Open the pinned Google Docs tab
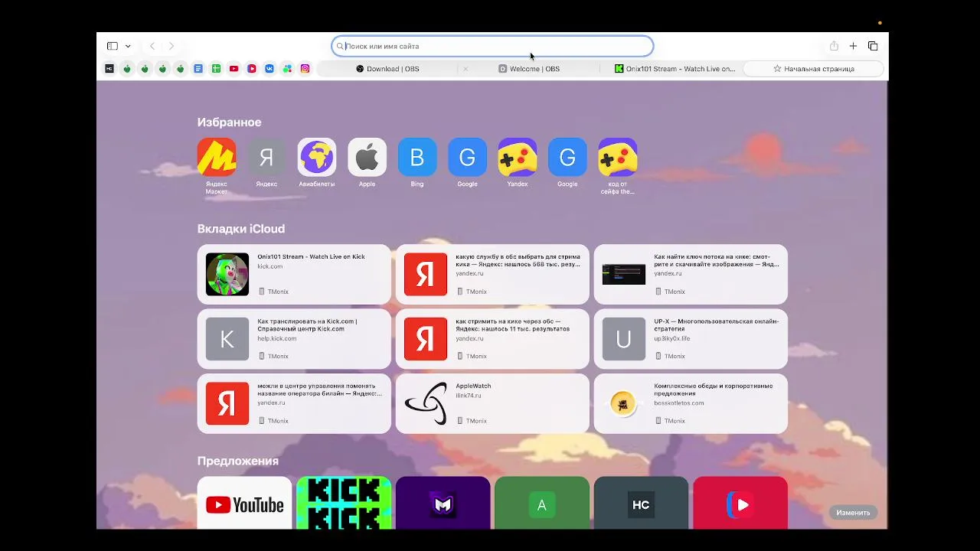This screenshot has width=980, height=551. (198, 69)
